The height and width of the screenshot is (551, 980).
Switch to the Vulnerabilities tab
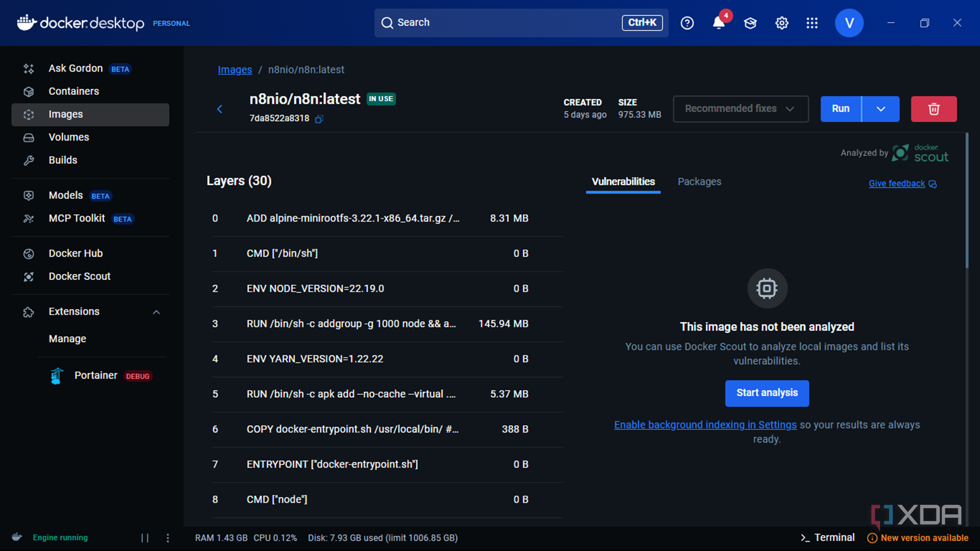(x=623, y=182)
